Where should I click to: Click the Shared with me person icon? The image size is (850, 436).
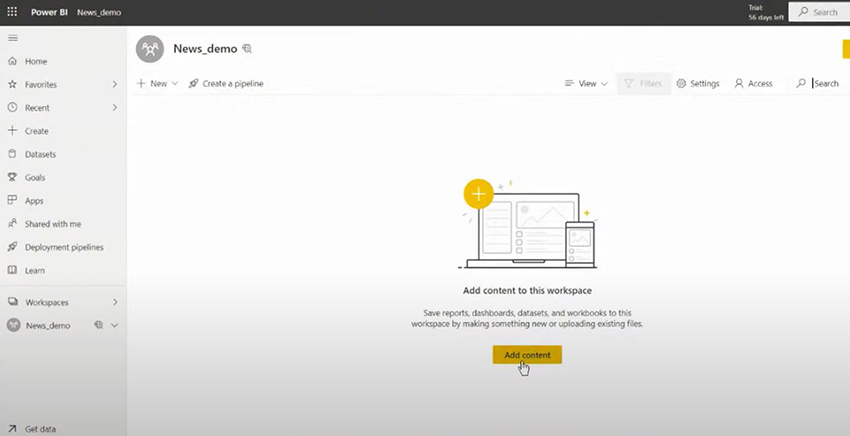click(12, 223)
